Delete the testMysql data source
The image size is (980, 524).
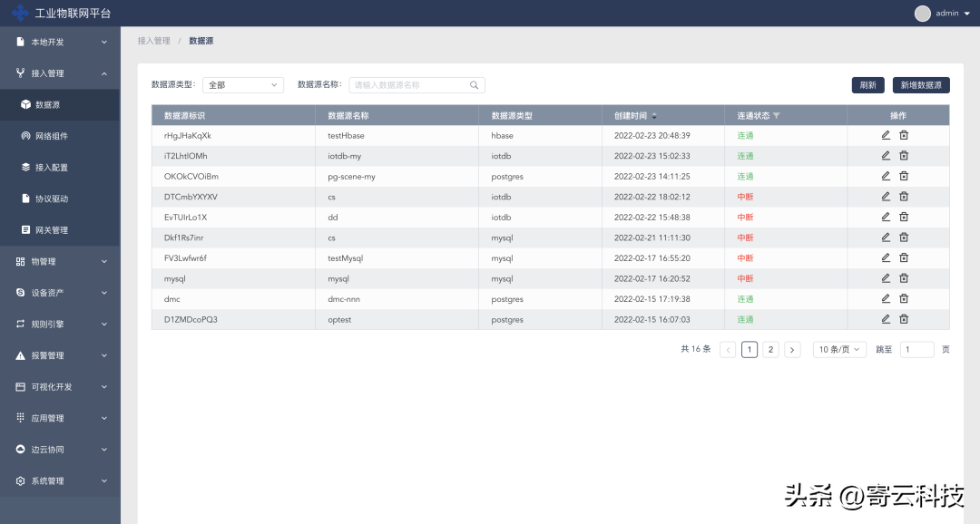(x=904, y=257)
